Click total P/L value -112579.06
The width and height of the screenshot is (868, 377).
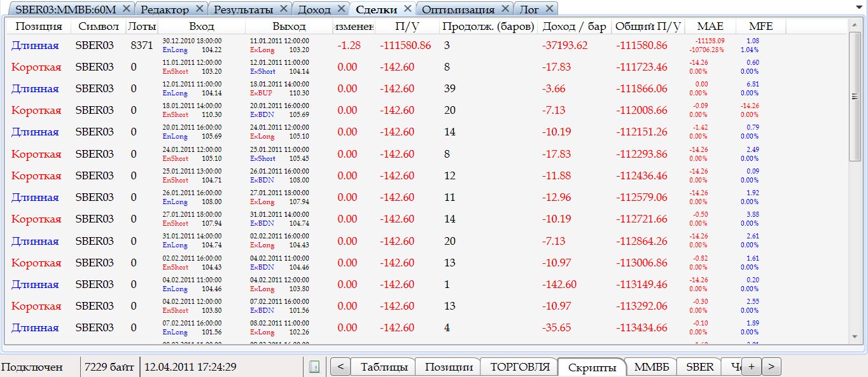[641, 197]
